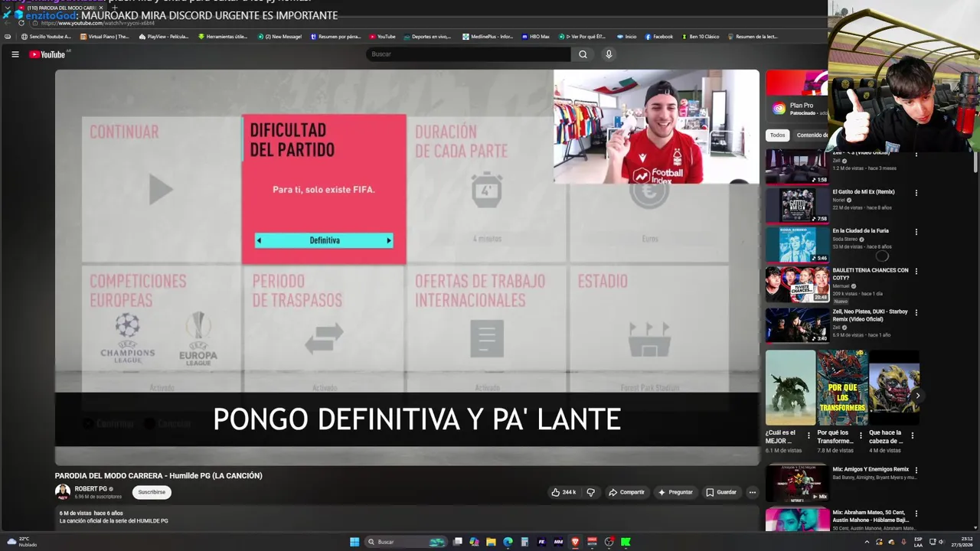Screen dimensions: 980x551
Task: Open Por qué los Transformers short
Action: coord(842,388)
